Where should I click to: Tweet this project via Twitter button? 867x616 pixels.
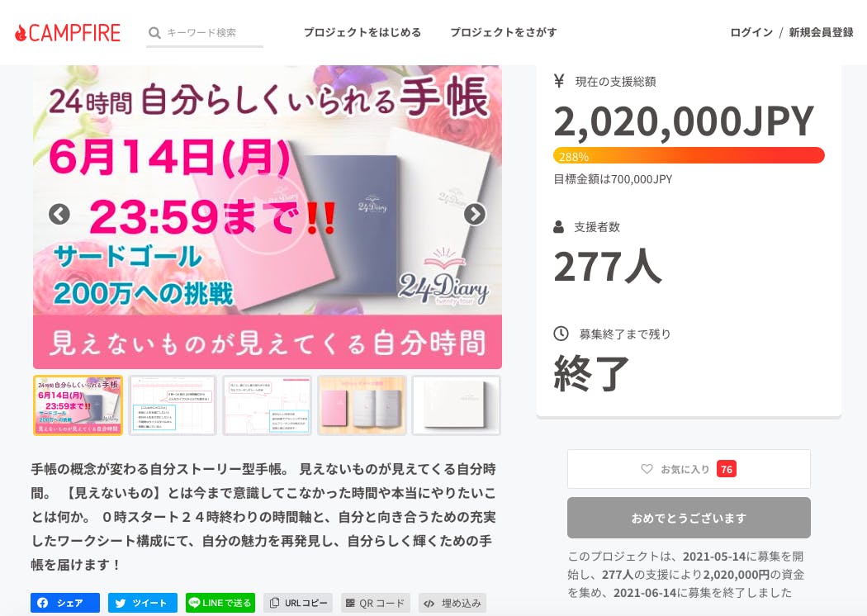[143, 603]
